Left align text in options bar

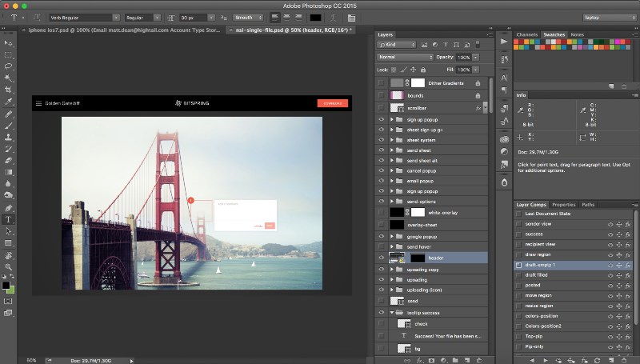[x=275, y=18]
